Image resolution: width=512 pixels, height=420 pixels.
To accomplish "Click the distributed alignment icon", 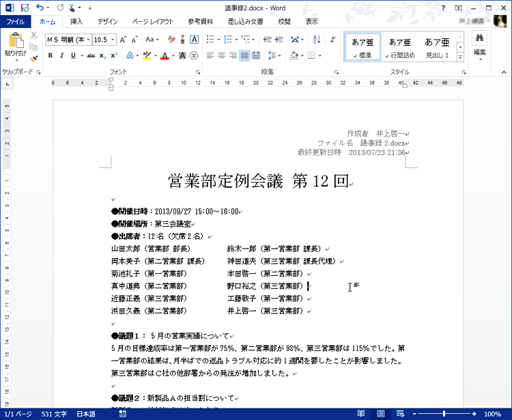I will (x=256, y=55).
